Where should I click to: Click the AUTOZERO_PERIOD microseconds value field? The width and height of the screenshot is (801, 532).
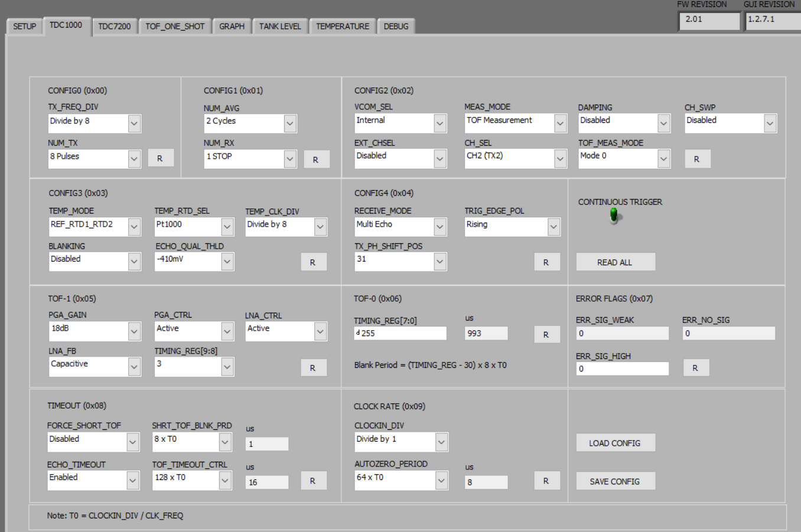[486, 482]
